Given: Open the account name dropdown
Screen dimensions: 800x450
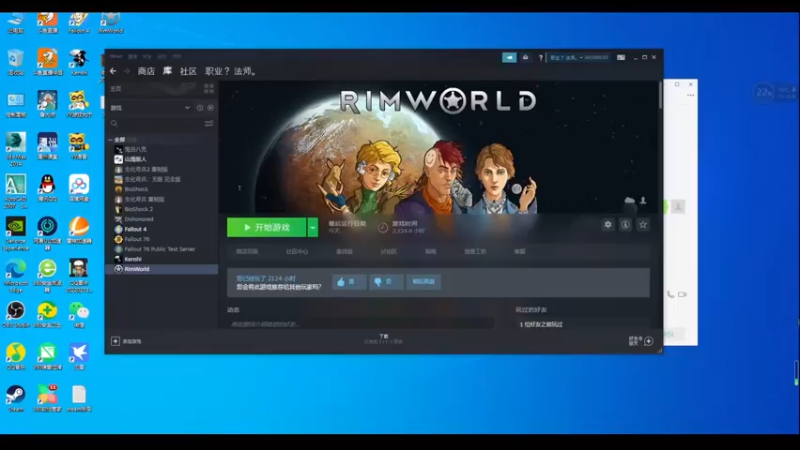Looking at the screenshot, I should [579, 58].
